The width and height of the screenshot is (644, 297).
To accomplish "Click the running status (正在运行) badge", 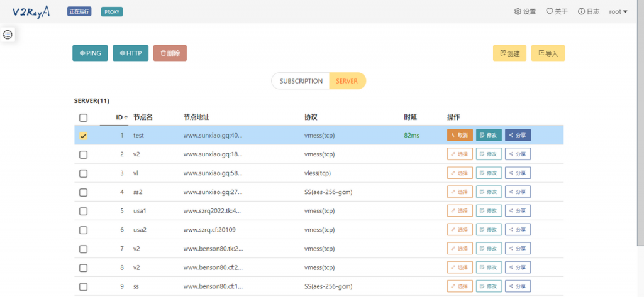I will pyautogui.click(x=80, y=11).
